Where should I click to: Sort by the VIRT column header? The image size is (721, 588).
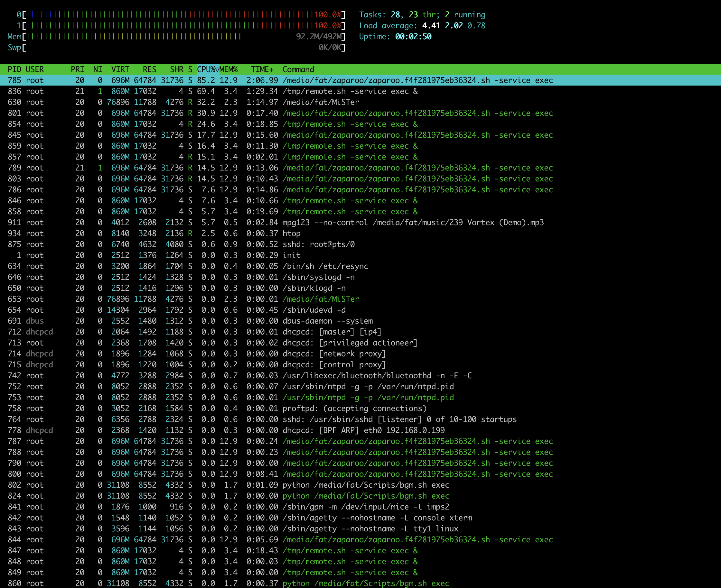click(120, 69)
